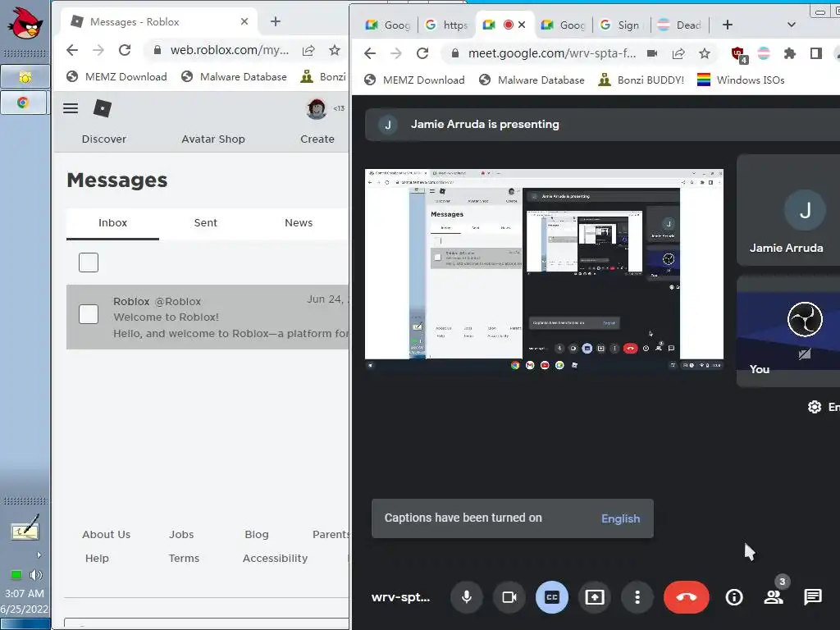The image size is (840, 630).
Task: Go forward in the Meet browser window
Action: (x=396, y=53)
